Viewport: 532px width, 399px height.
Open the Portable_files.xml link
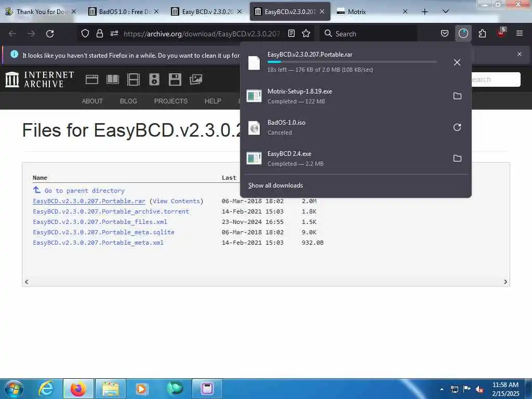(100, 222)
